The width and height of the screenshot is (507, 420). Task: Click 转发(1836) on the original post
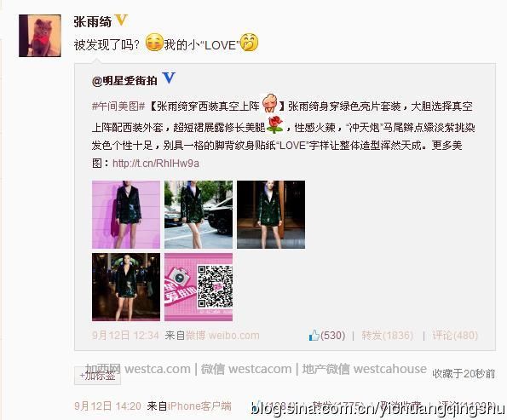[x=388, y=336]
